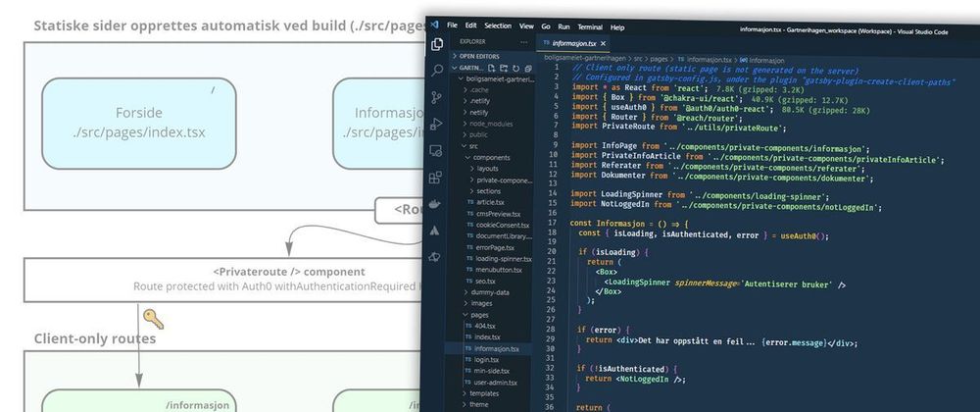The height and width of the screenshot is (412, 980).
Task: Open the bottom activity bar extension icon
Action: pos(434,257)
